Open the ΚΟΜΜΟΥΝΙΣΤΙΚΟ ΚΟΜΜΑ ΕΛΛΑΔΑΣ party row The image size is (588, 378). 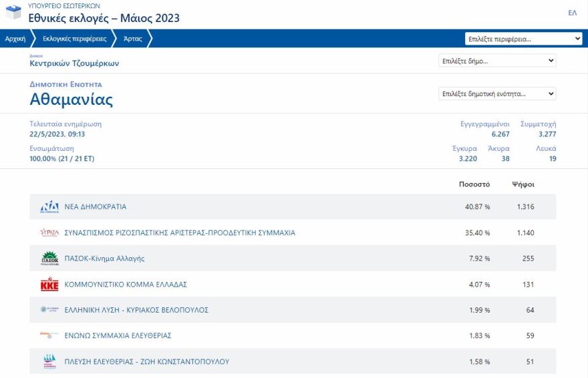click(126, 285)
